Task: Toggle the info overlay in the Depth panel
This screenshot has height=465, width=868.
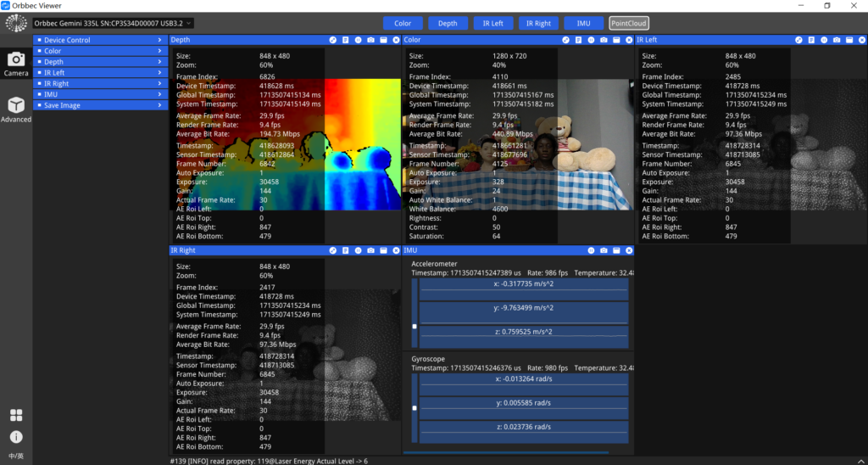Action: [346, 40]
